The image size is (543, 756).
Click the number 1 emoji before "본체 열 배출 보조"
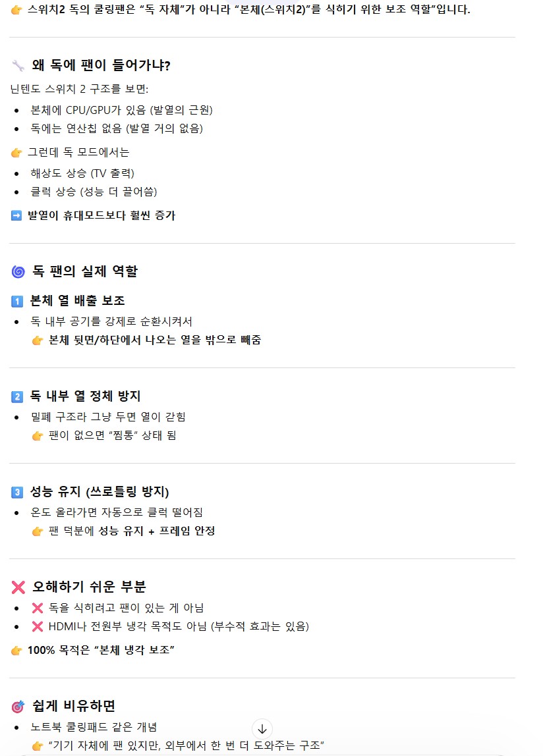[x=17, y=301]
